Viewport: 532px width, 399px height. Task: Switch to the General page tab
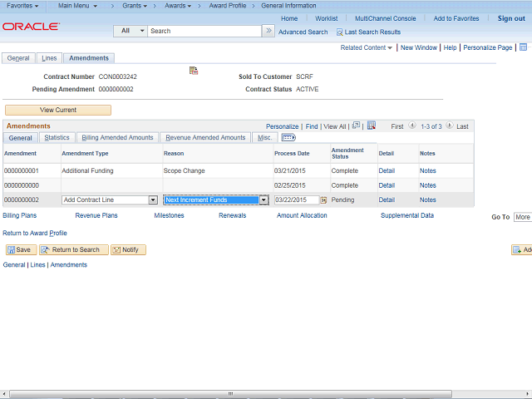point(18,58)
